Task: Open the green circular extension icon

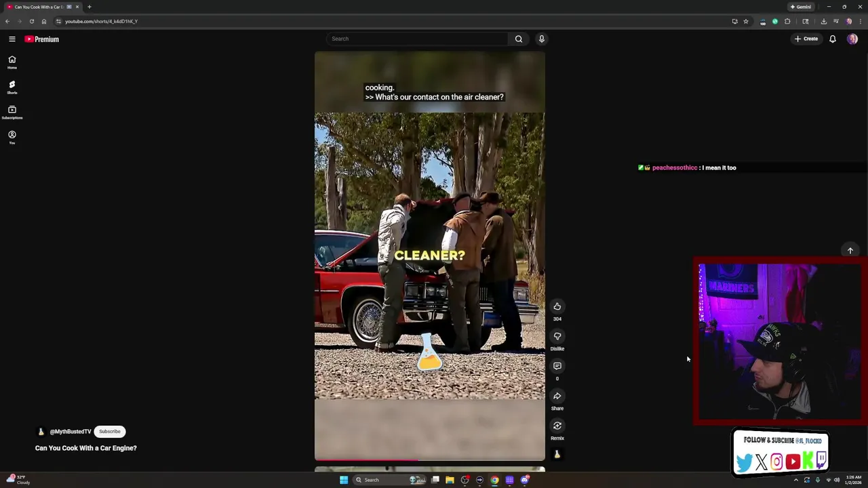Action: point(775,21)
